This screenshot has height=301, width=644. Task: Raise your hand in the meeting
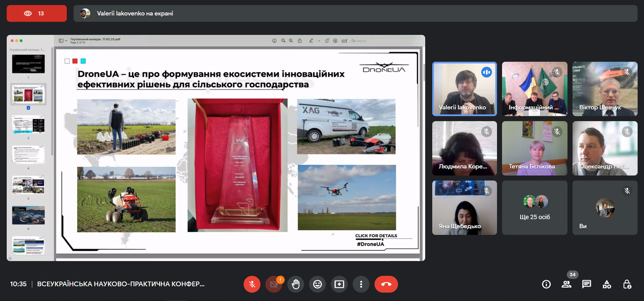pos(296,284)
